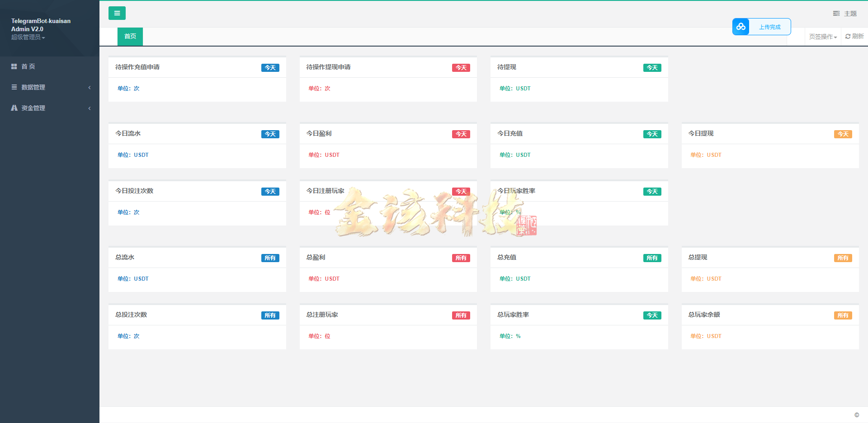The height and width of the screenshot is (423, 868).
Task: Expand the 资金管理 sidebar submenu arrow
Action: (x=90, y=108)
